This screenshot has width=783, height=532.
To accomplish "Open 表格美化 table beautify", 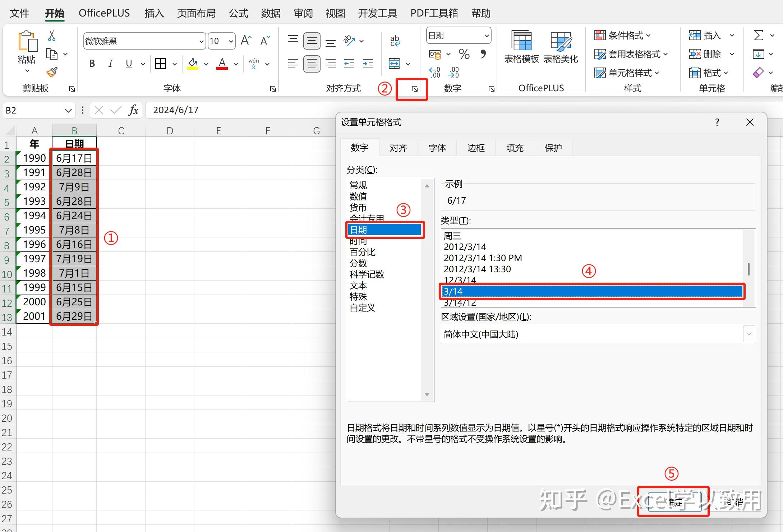I will pos(561,47).
